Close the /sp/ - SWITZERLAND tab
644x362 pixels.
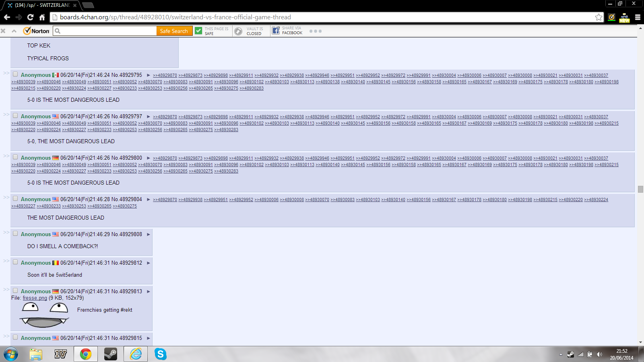click(x=75, y=5)
